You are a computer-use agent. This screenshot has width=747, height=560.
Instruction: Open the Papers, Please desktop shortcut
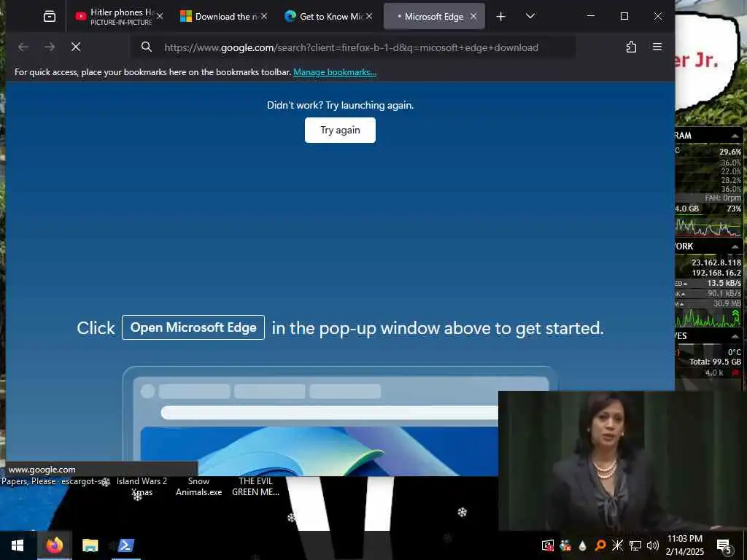[28, 481]
